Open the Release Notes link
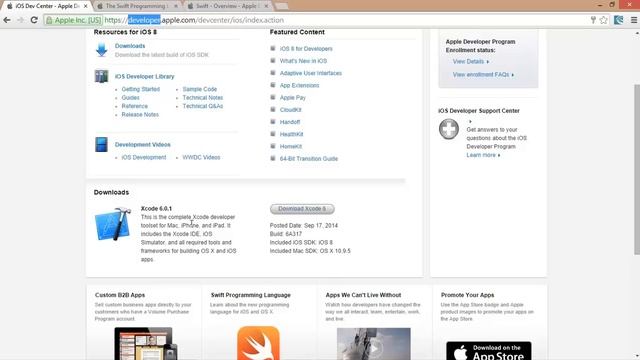Viewport: 640px width, 360px height. pyautogui.click(x=140, y=115)
